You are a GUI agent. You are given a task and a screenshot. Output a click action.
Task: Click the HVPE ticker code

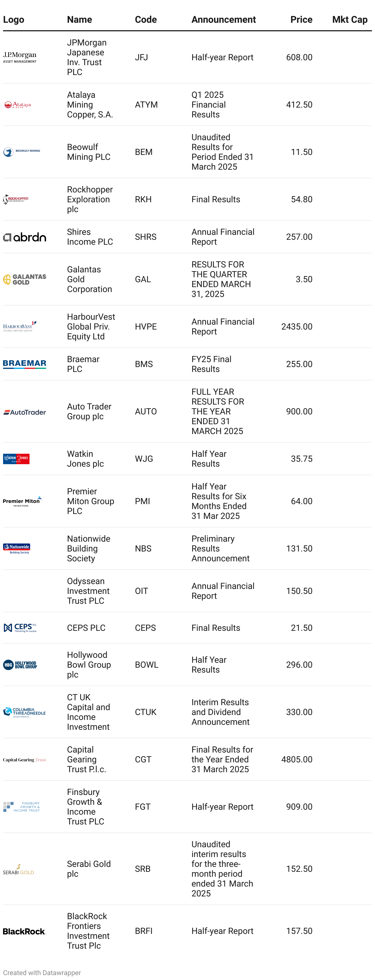(146, 326)
